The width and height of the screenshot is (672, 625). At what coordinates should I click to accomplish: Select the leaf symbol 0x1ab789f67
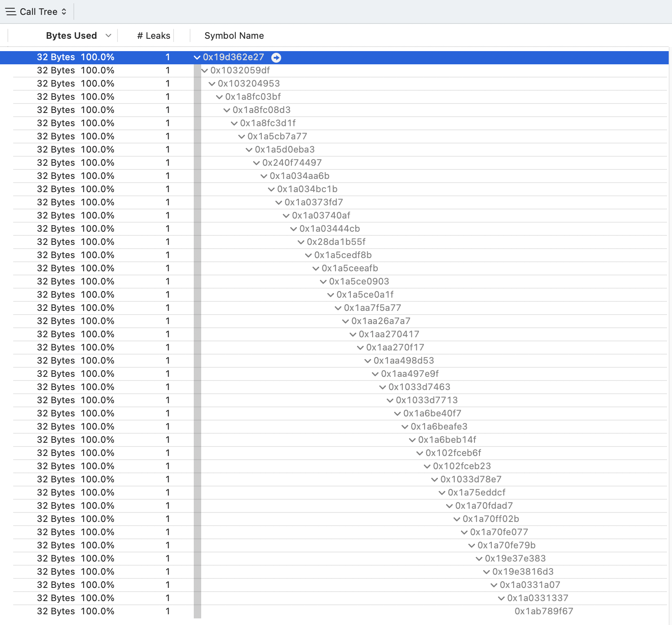[x=543, y=611]
